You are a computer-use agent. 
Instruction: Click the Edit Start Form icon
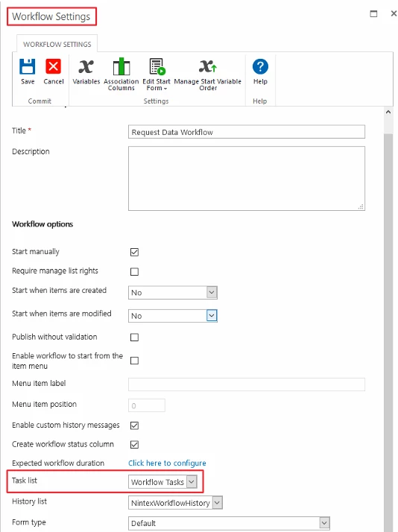pos(157,66)
